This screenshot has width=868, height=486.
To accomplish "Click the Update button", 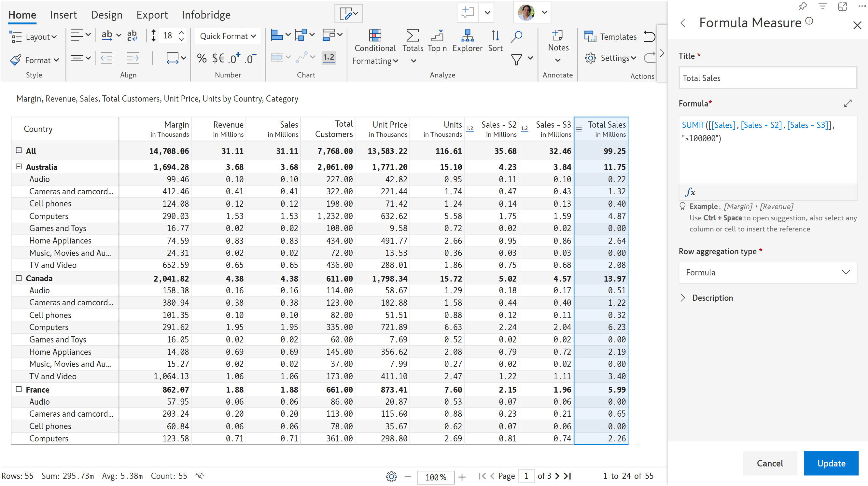I will tap(831, 463).
